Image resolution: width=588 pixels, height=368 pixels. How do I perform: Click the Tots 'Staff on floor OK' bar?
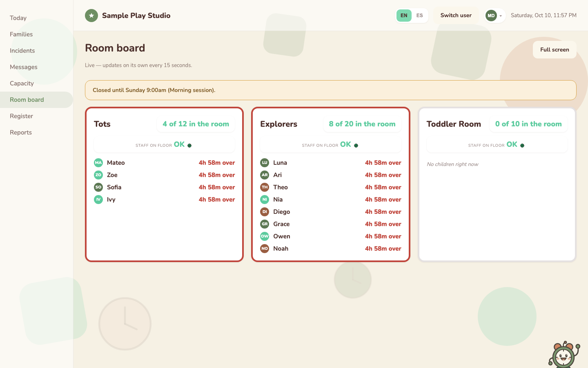[164, 145]
